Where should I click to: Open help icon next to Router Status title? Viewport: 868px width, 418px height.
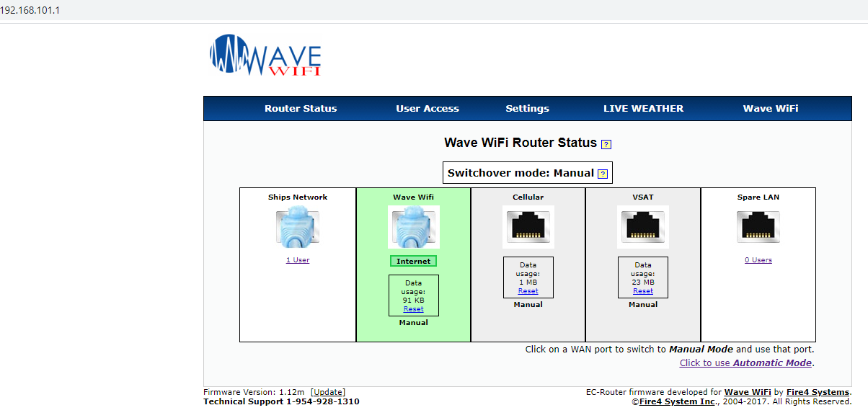[606, 144]
